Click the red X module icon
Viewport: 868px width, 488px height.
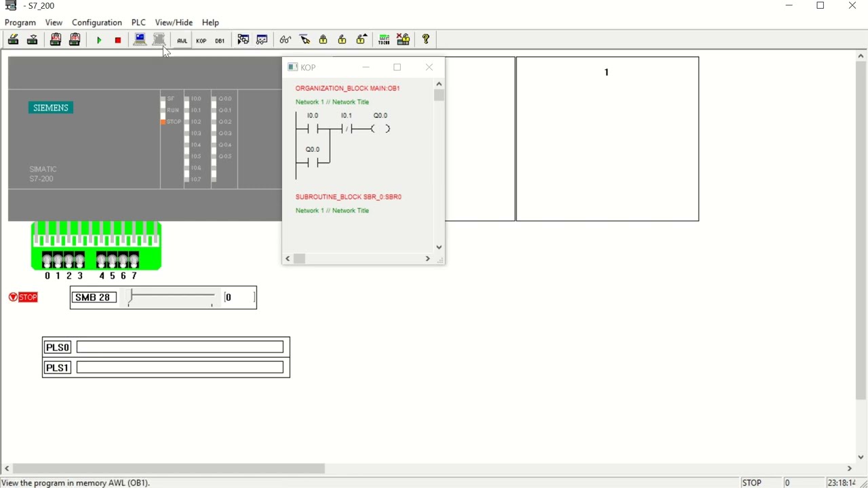403,40
